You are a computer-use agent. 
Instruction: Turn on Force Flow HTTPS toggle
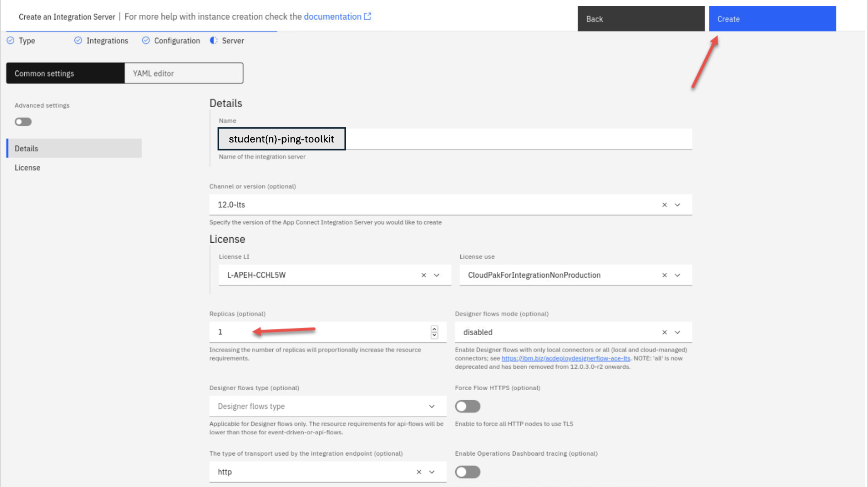467,406
